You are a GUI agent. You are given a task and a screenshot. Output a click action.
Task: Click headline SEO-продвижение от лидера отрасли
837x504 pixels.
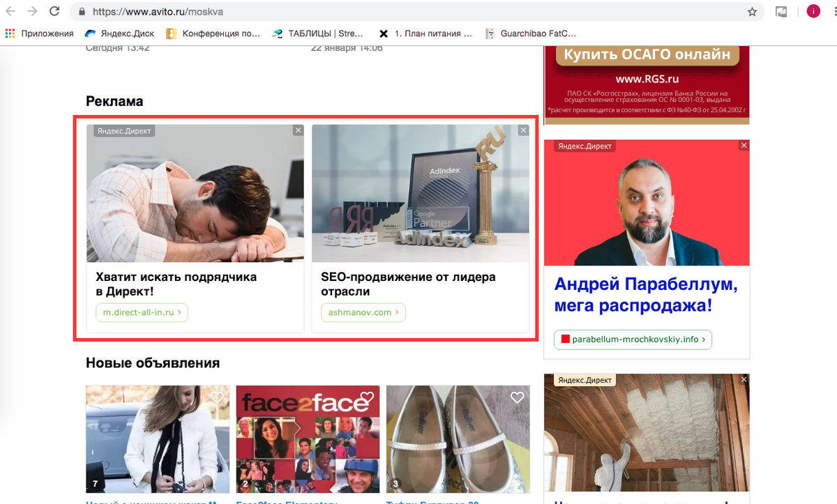(x=408, y=284)
